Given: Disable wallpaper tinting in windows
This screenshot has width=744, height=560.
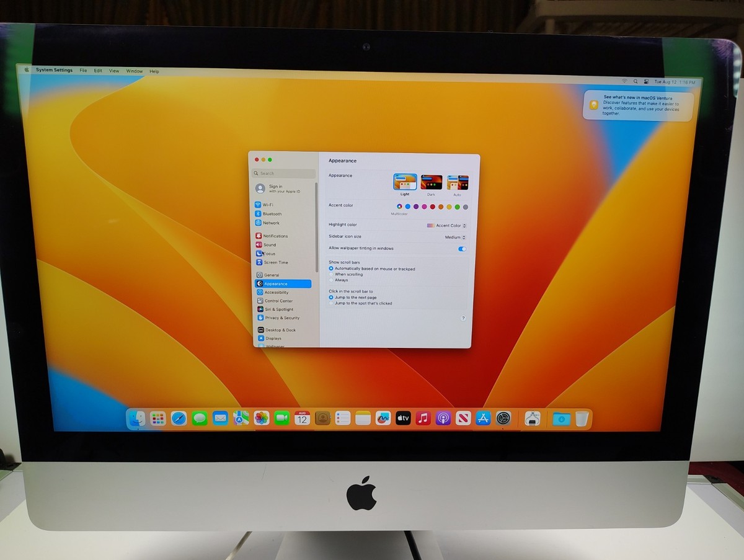Looking at the screenshot, I should [462, 249].
